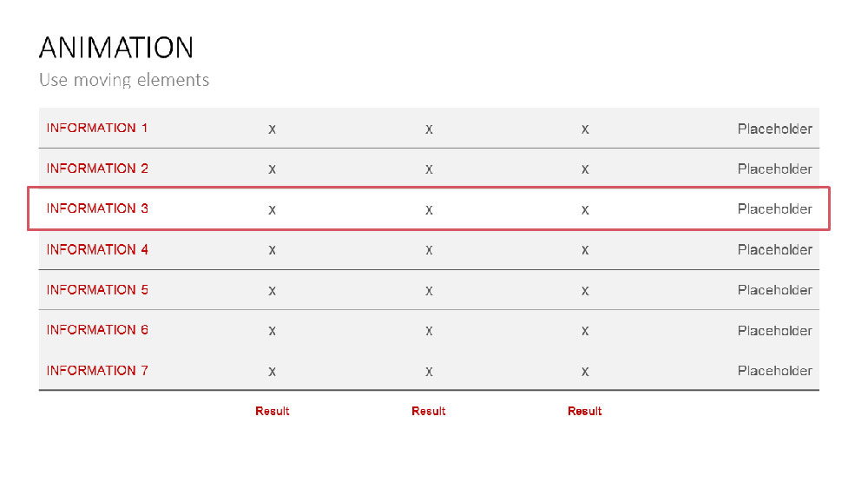The width and height of the screenshot is (868, 489).
Task: Click the INFORMATION 7 label
Action: 97,371
